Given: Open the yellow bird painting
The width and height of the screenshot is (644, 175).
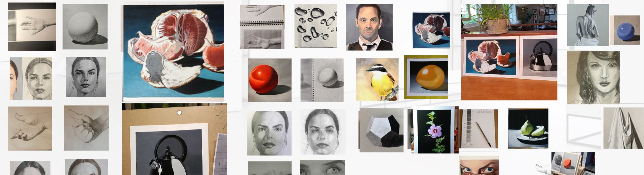Looking at the screenshot, I should [377, 79].
